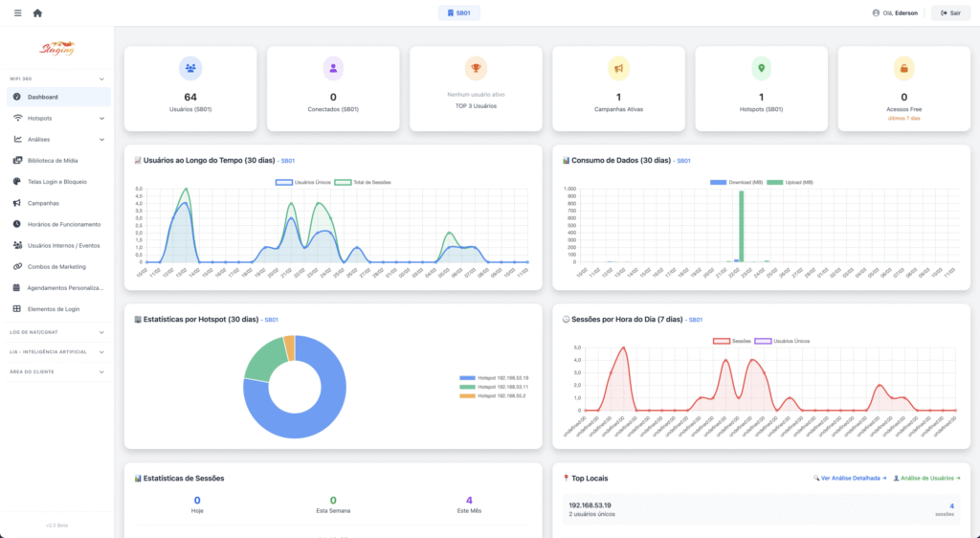Click the Acessos Free unlock icon

click(x=903, y=68)
